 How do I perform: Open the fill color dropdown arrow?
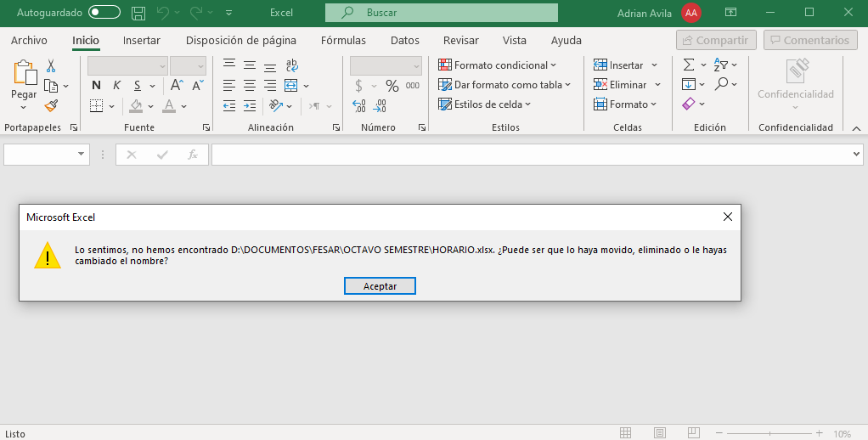[x=150, y=106]
